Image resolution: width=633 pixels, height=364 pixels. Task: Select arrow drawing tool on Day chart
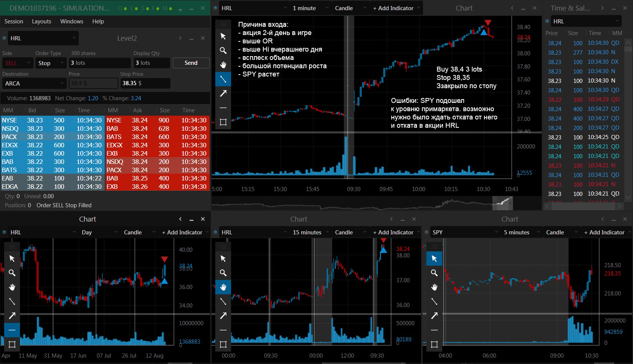(x=12, y=316)
